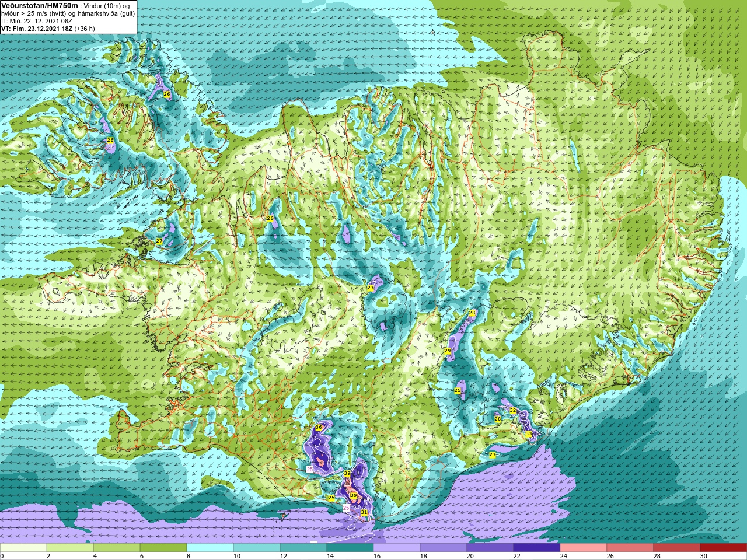Click the deep indigo 22–24 legend swatch
Viewport: 747px width, 560px height.
pos(537,548)
